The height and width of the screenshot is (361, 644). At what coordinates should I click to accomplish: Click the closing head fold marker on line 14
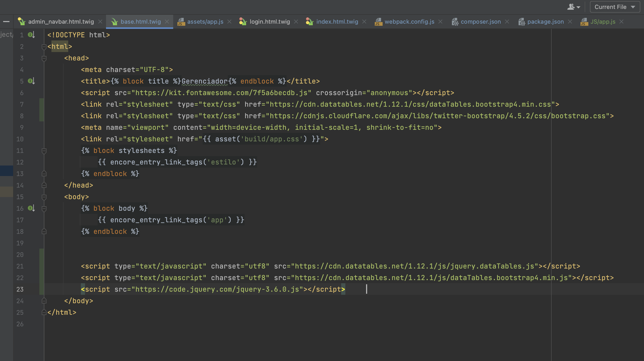[44, 185]
